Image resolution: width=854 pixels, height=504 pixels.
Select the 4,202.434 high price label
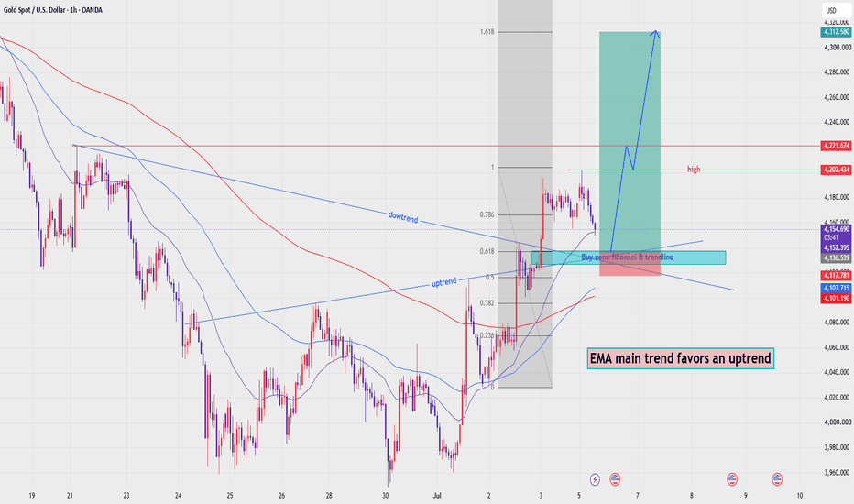pos(837,170)
